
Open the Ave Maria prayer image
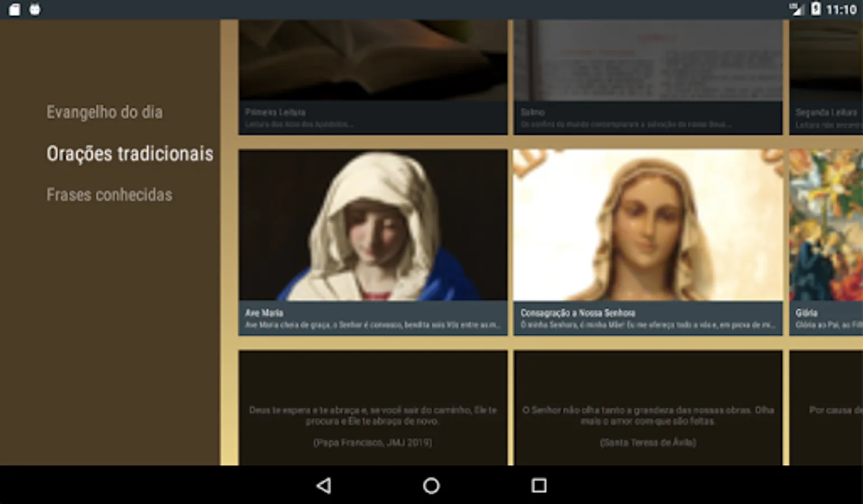(373, 225)
